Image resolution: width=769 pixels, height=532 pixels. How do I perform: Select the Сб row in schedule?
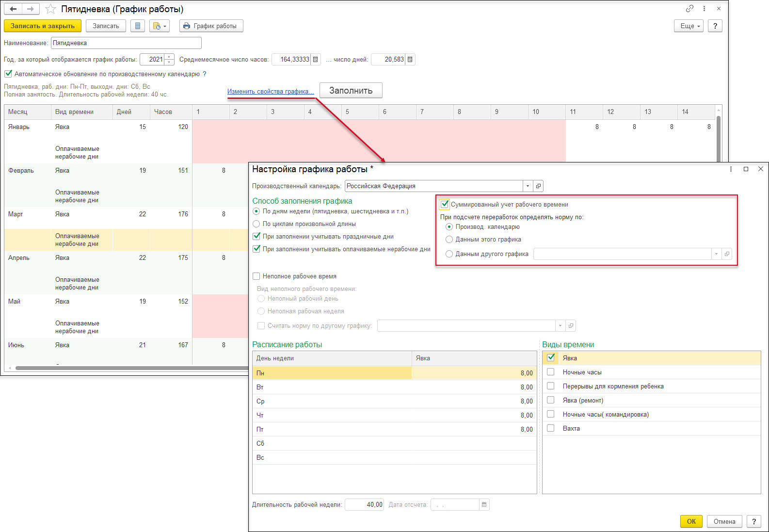coord(394,443)
